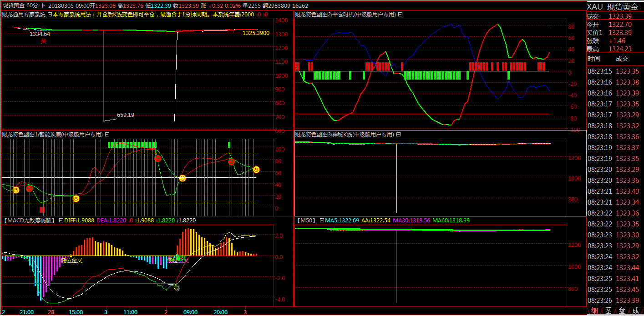The width and height of the screenshot is (644, 316).
Task: Switch to the 细 detail tab
Action: tap(594, 311)
